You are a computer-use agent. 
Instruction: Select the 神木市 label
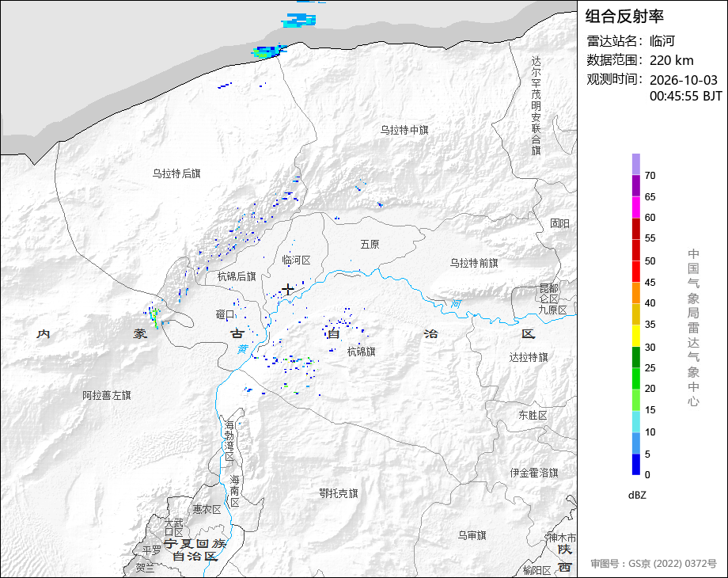click(563, 538)
